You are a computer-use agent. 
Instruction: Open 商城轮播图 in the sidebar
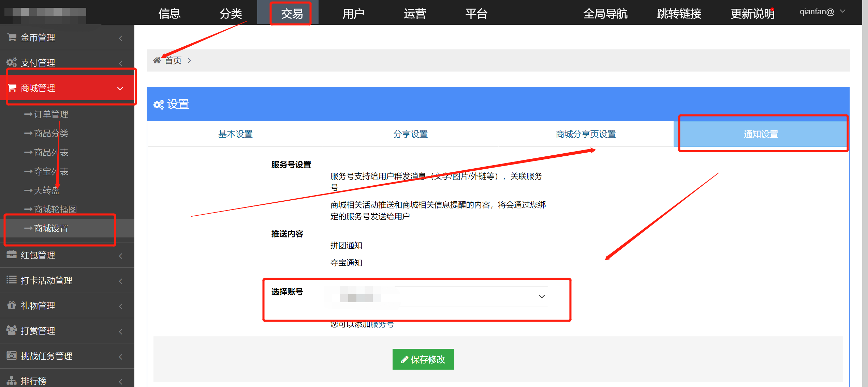pos(55,209)
